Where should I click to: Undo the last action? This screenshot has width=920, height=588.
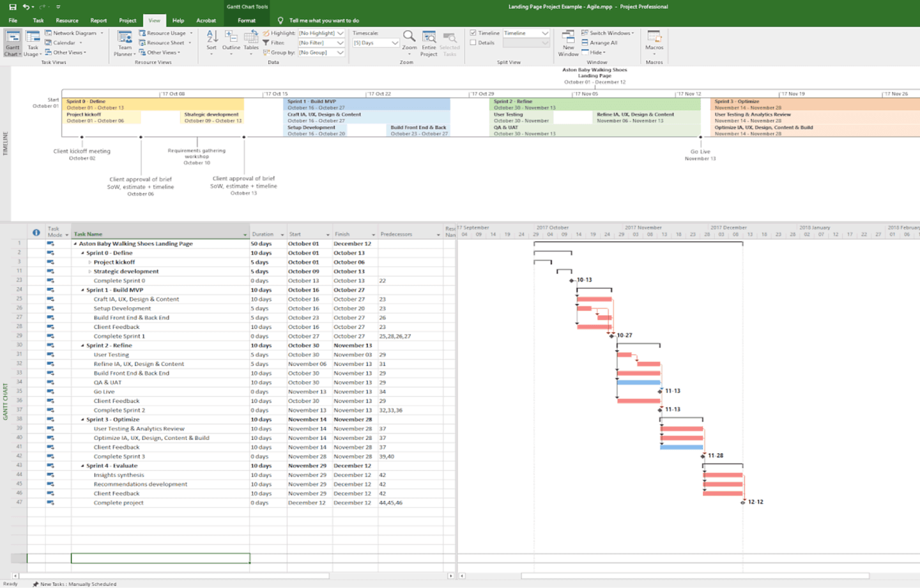pyautogui.click(x=26, y=6)
